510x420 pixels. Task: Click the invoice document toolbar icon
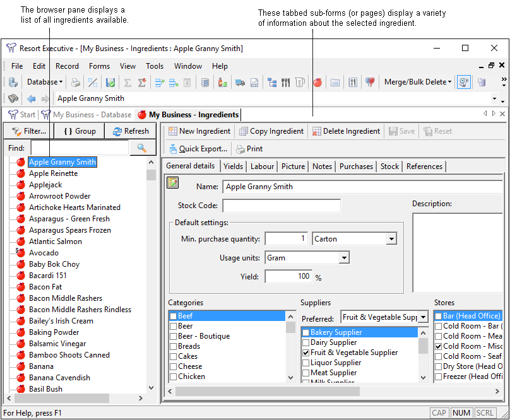254,82
